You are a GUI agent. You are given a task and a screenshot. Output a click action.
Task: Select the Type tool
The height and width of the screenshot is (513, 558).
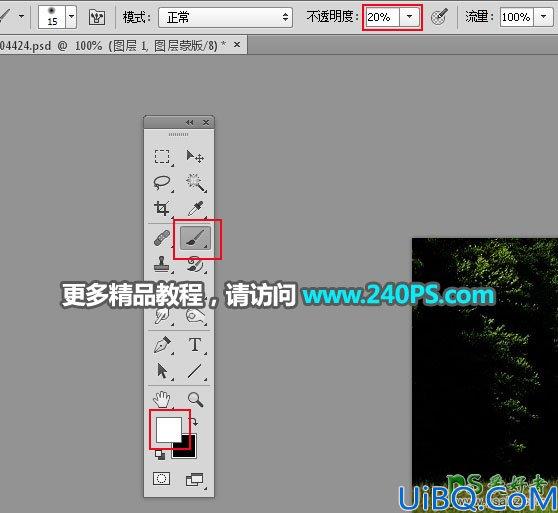click(195, 345)
